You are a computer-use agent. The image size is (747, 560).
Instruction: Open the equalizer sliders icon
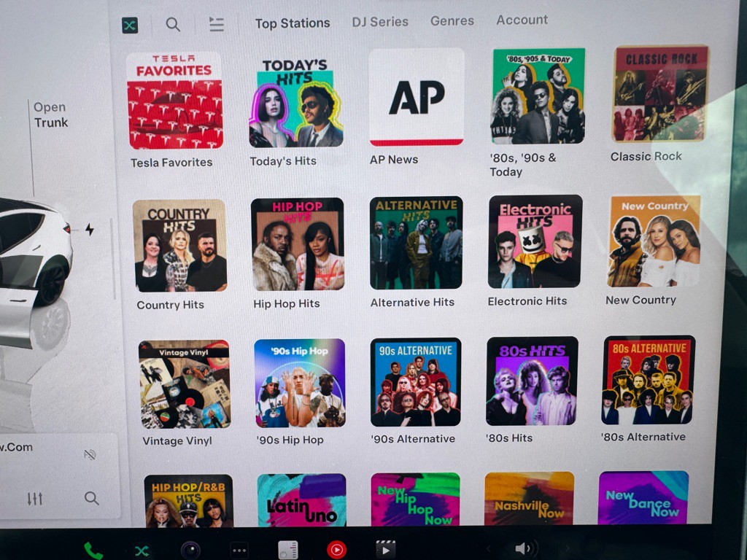(x=35, y=499)
